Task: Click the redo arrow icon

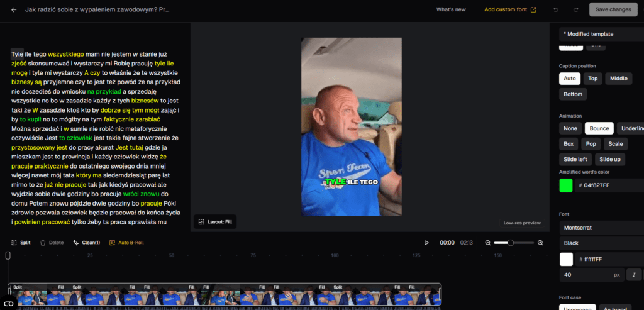Action: click(575, 9)
